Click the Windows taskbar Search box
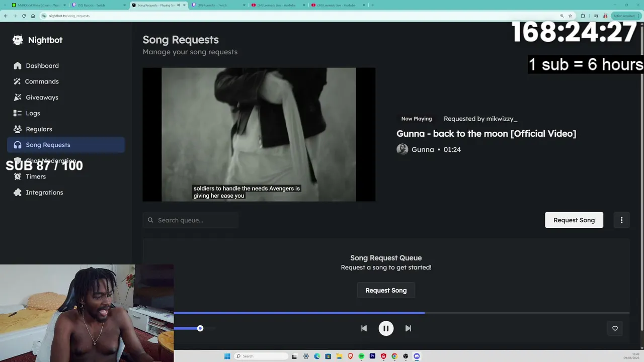Viewport: 644px width, 362px height. coord(261,356)
